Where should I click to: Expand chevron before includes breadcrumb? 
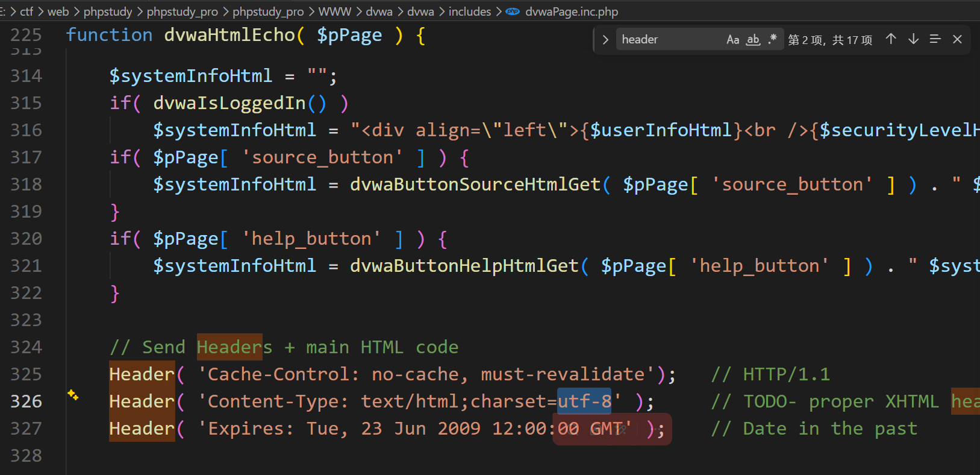click(442, 11)
